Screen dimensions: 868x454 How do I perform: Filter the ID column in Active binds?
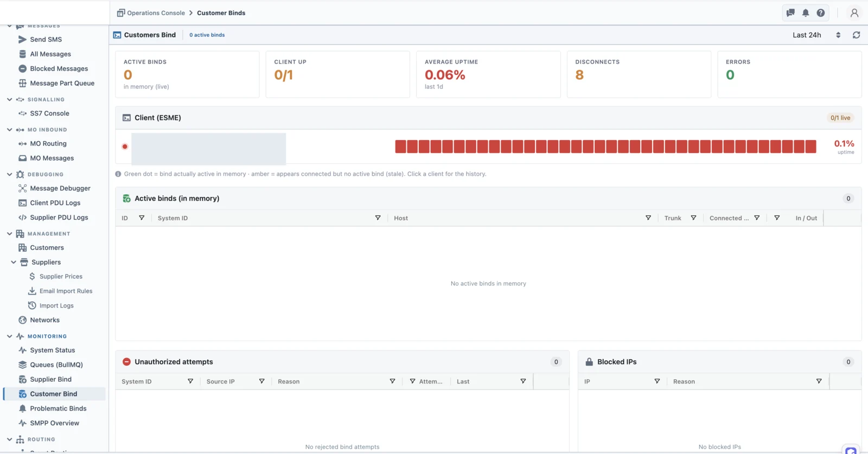[x=142, y=218]
